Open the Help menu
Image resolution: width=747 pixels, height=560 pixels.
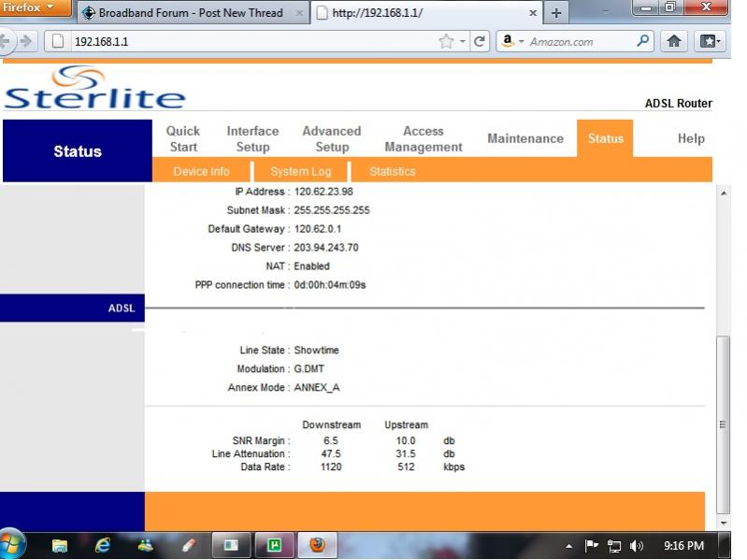pyautogui.click(x=691, y=138)
